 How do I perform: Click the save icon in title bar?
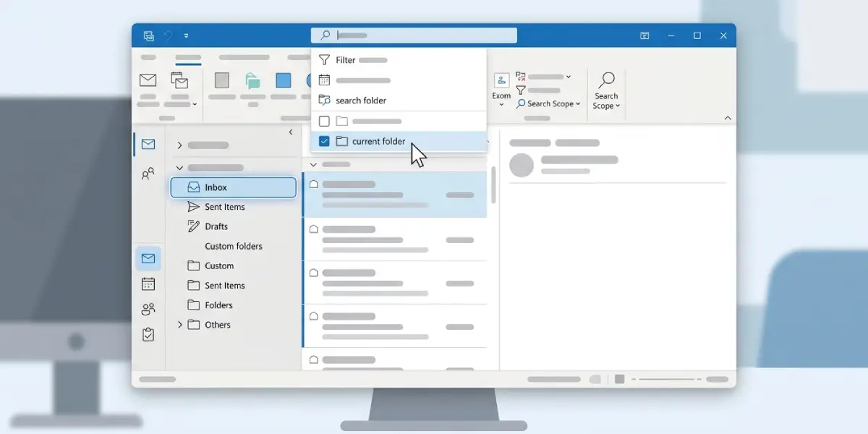coord(149,35)
